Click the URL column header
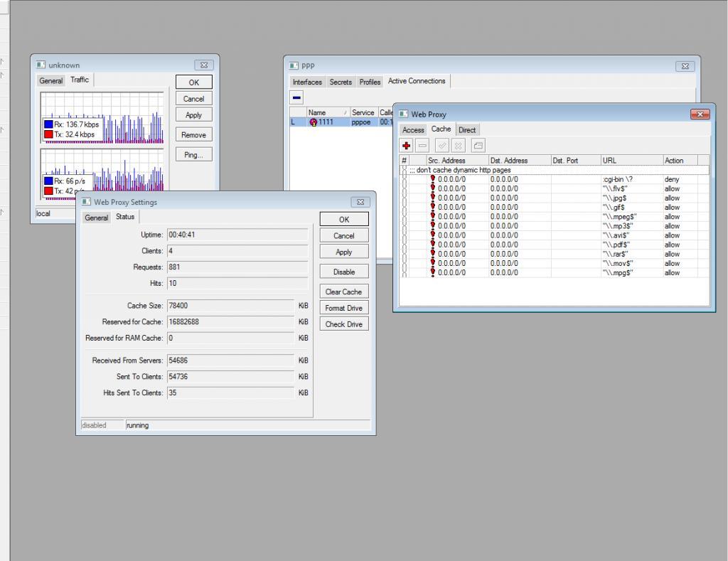728x561 pixels. point(631,161)
